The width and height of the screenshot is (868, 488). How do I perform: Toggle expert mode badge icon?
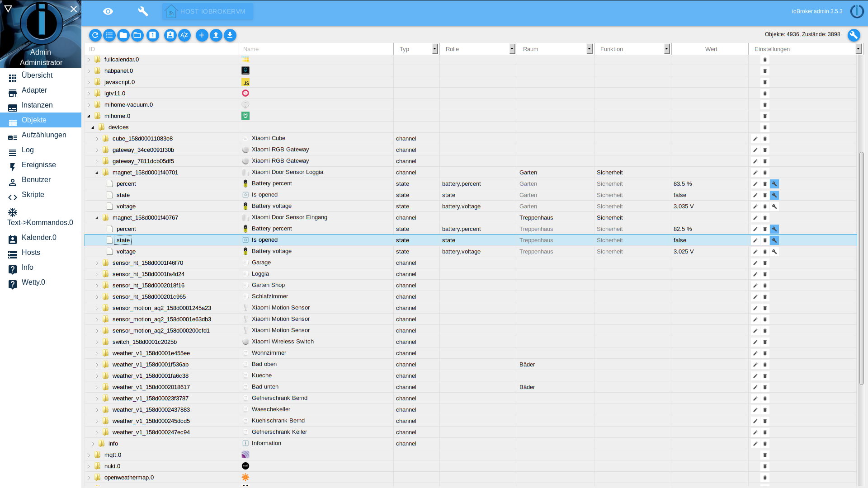170,35
